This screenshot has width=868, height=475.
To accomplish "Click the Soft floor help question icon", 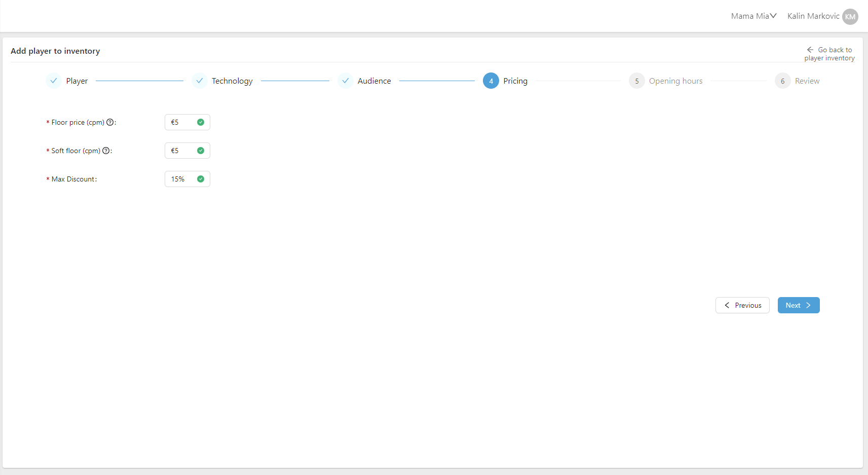I will (x=106, y=151).
